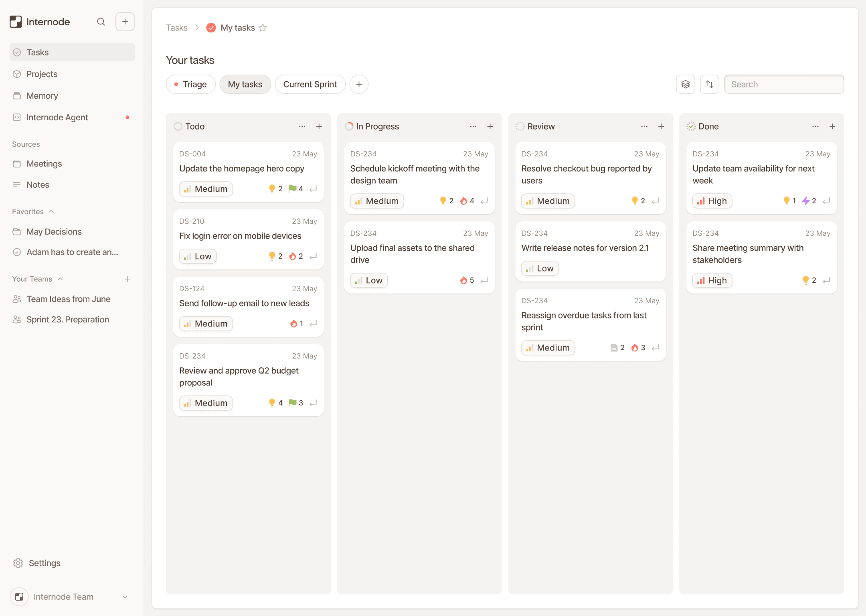Open the Tasks breadcrumb link
This screenshot has width=866, height=616.
177,28
